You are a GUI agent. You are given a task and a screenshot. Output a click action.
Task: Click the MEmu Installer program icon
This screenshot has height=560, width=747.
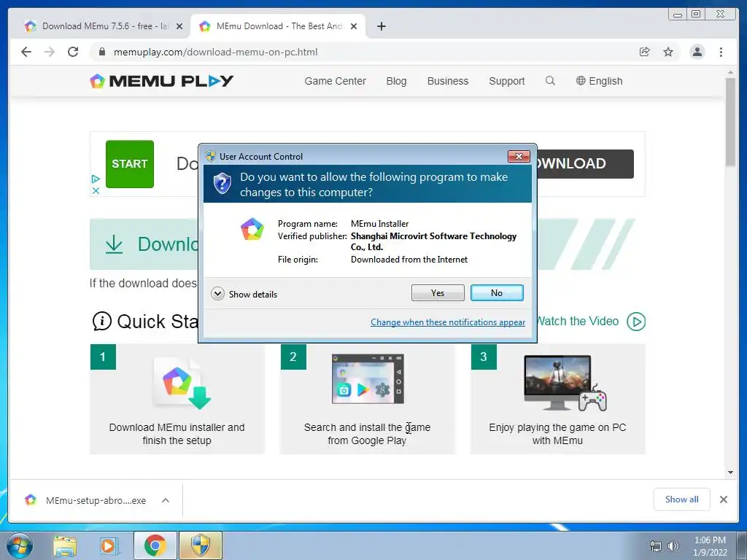point(252,230)
